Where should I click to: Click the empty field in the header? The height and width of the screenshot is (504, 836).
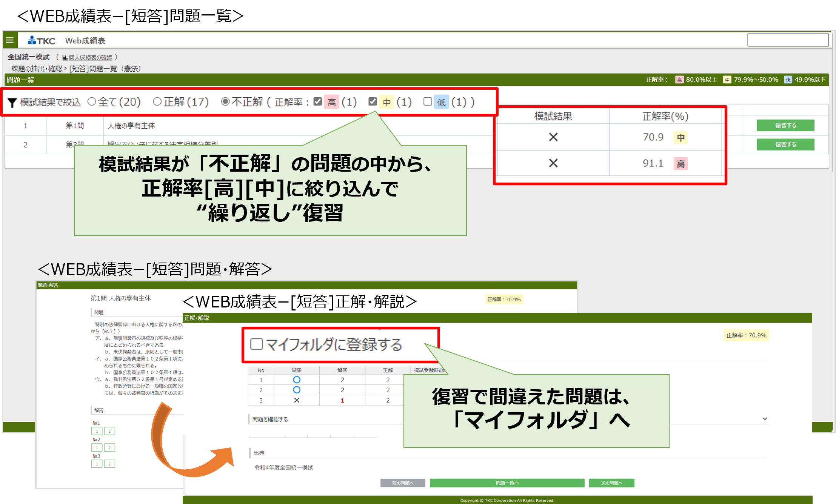tap(788, 40)
